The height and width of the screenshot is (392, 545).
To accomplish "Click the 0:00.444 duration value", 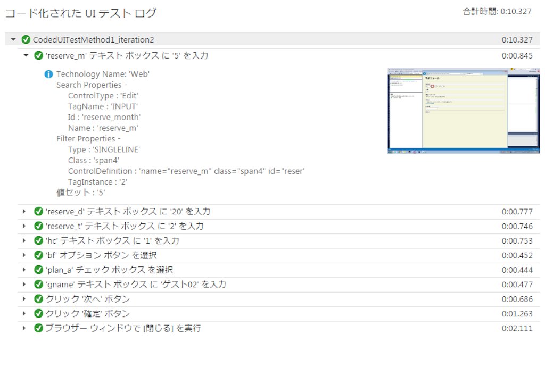I will click(517, 270).
